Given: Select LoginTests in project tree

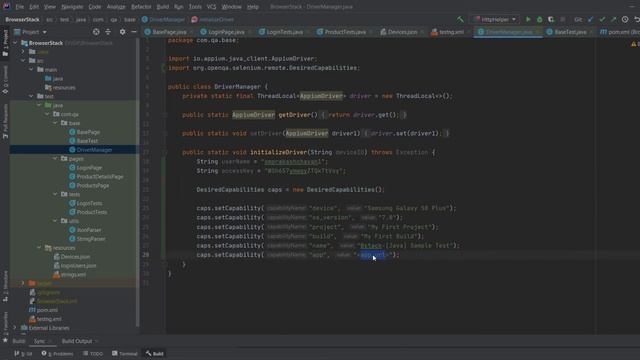Looking at the screenshot, I should tap(89, 203).
